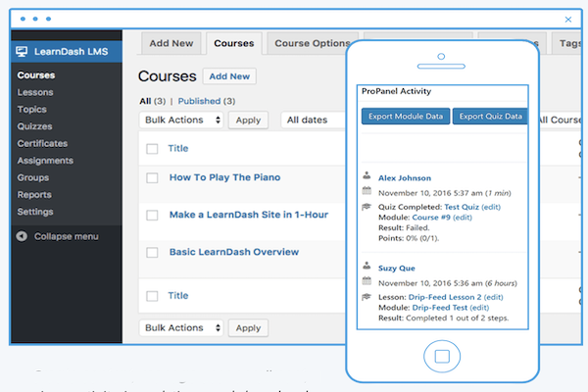Check the bottom Title select-all checkbox
Viewport: 588px width, 392px height.
[152, 296]
